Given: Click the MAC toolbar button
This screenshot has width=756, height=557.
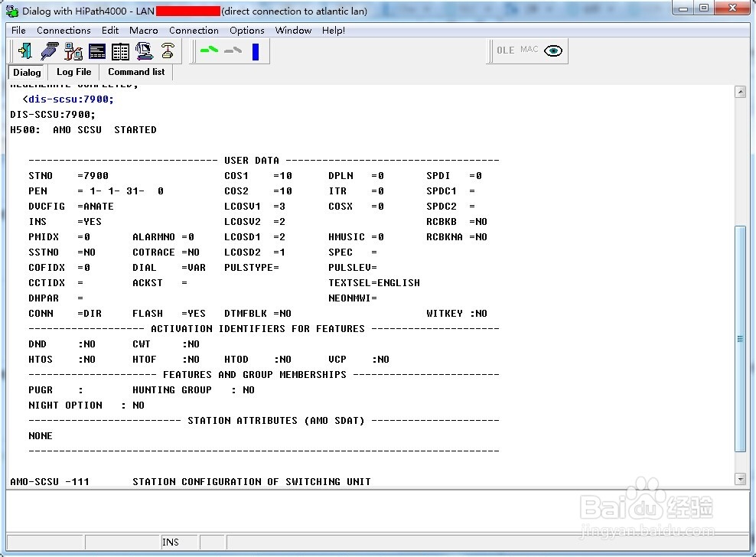Looking at the screenshot, I should pos(529,49).
